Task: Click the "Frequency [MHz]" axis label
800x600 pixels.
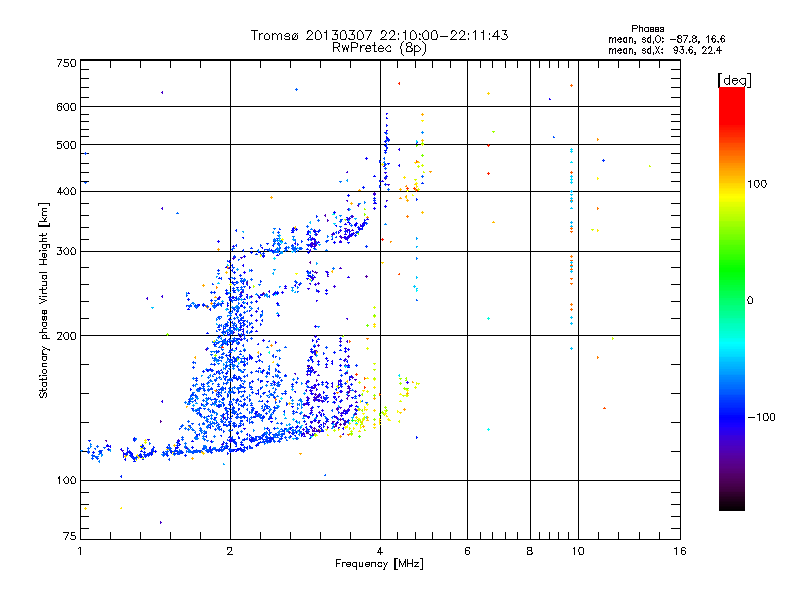Action: [379, 564]
